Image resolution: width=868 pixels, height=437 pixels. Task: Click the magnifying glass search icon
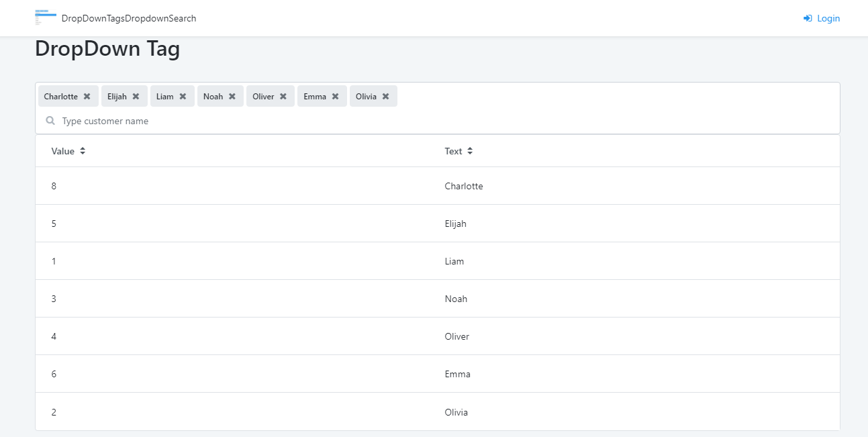coord(50,120)
